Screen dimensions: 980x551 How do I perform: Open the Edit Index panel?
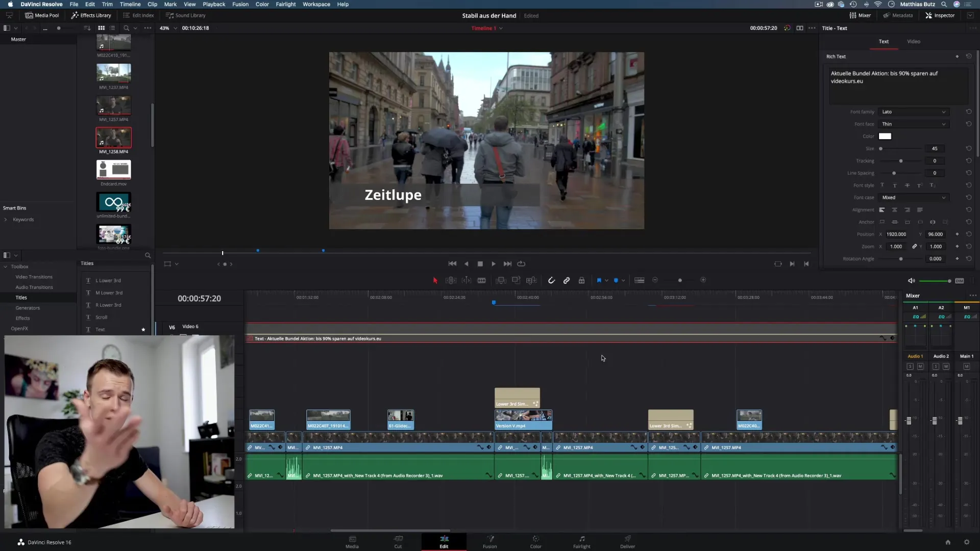click(x=138, y=15)
